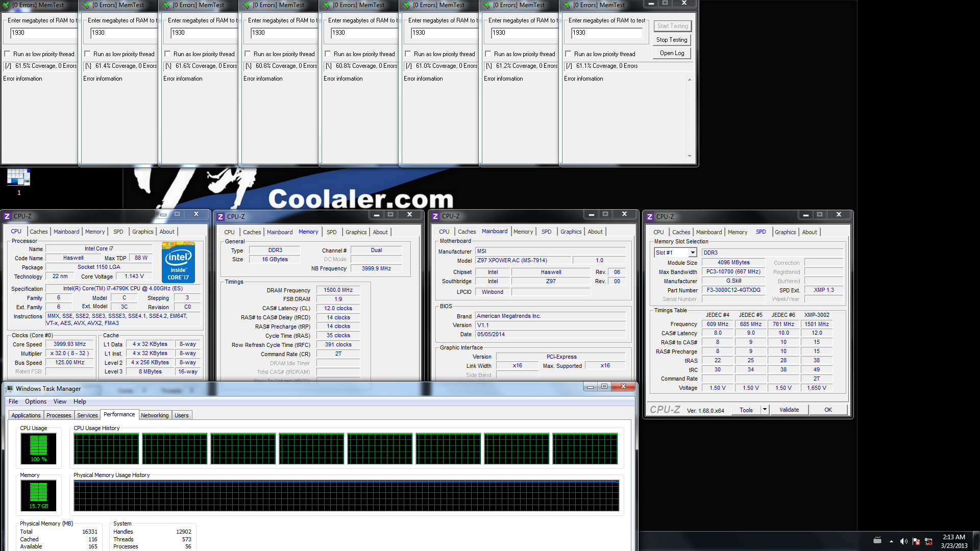Click the Start Testing button in MemTest
Image resolution: width=980 pixels, height=551 pixels.
click(672, 26)
